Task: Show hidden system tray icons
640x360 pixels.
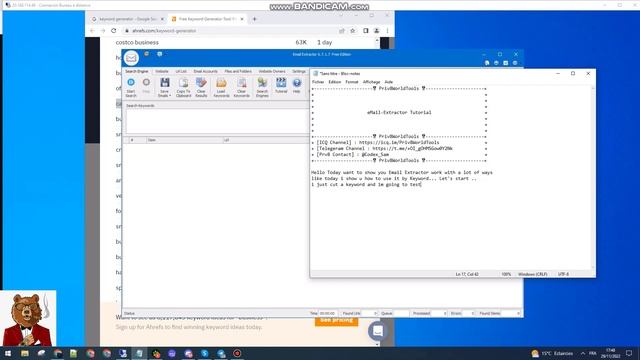Action: (x=583, y=353)
